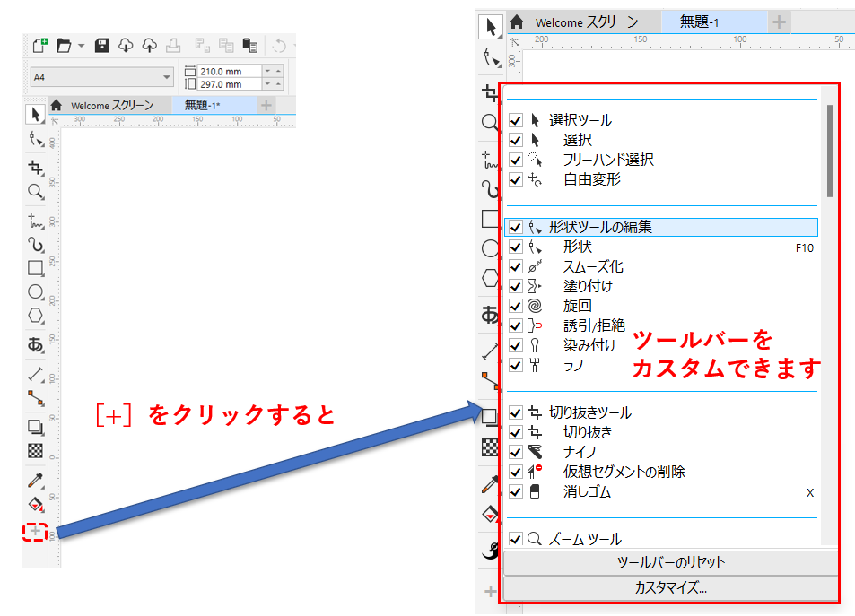The image size is (855, 616).
Task: Select the Ellipse tool in left toolbox
Action: 36,292
